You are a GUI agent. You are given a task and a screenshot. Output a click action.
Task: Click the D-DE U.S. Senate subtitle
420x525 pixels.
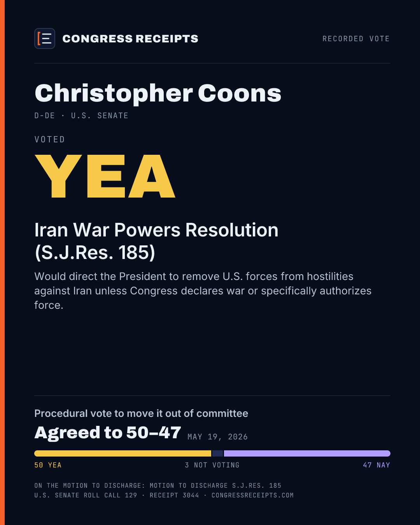tap(81, 115)
